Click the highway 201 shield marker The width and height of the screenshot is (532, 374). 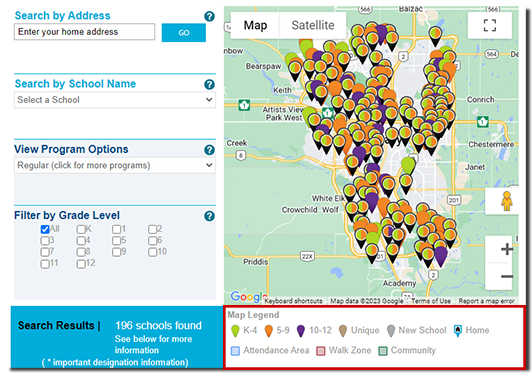pyautogui.click(x=454, y=200)
